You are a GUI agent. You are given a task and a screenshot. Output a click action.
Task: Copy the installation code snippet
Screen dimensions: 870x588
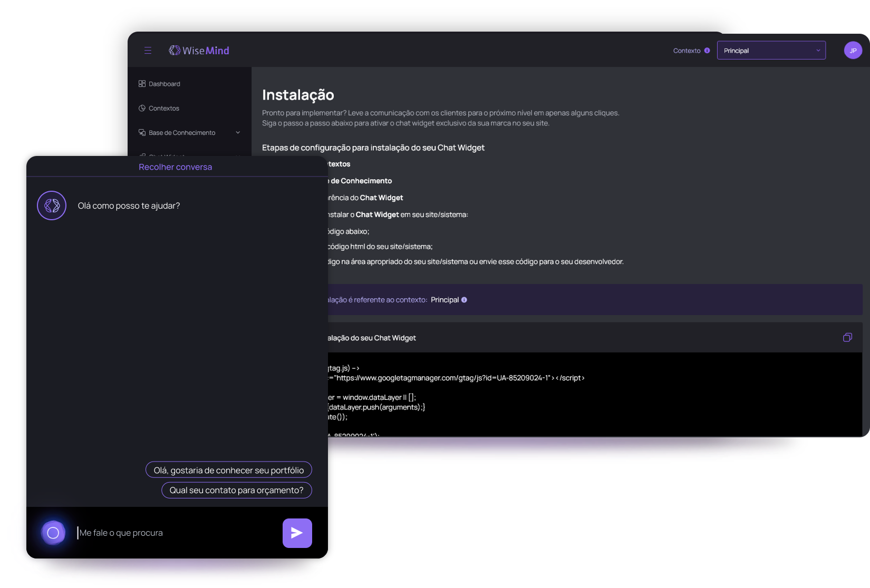coord(847,337)
